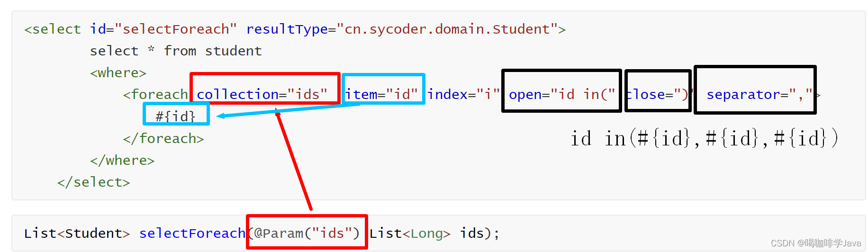Click the black-boxed open="id in(" attribute
Image resolution: width=868 pixels, height=252 pixels.
[x=561, y=90]
